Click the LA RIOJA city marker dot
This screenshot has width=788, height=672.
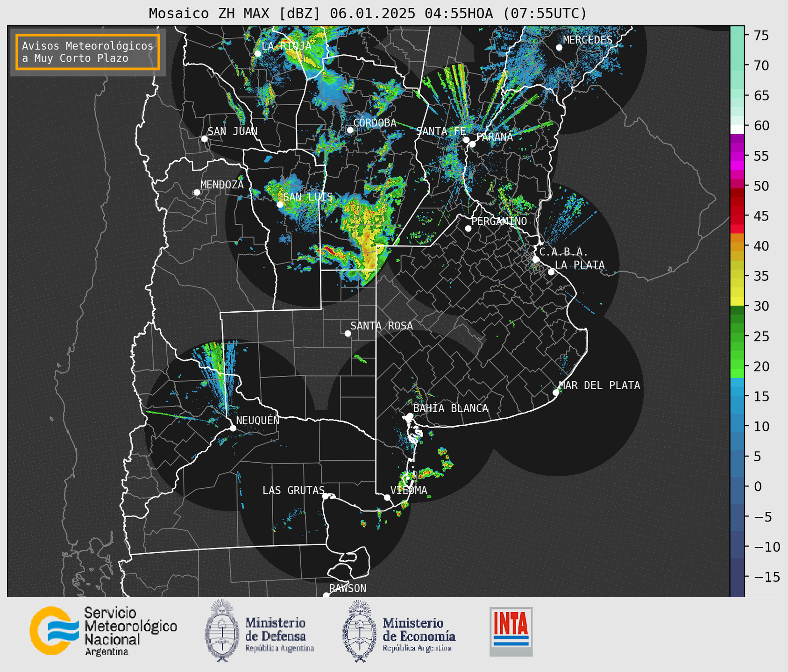point(258,54)
